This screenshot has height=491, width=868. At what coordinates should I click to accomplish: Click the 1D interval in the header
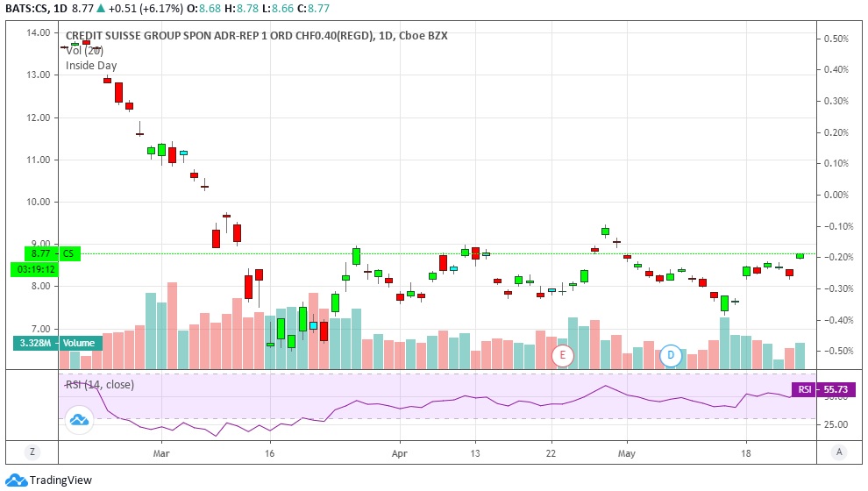point(60,8)
